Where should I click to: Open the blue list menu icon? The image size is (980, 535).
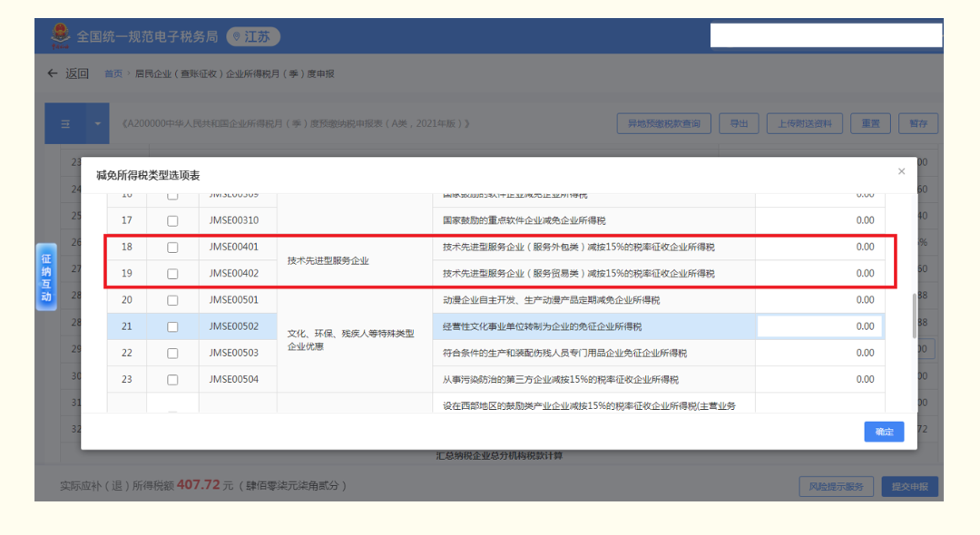point(65,123)
